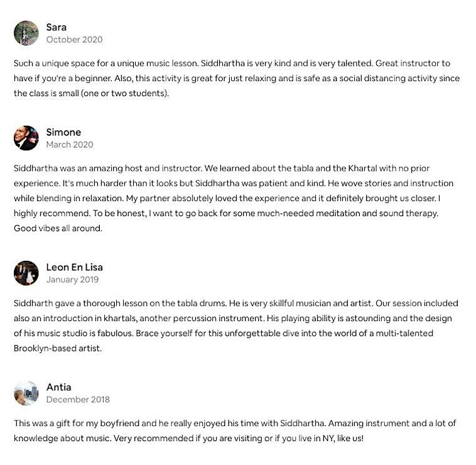Click the line starting "Siddharth gave a thorough lesson"
Viewport: 476px width, 465px height.
click(x=235, y=304)
